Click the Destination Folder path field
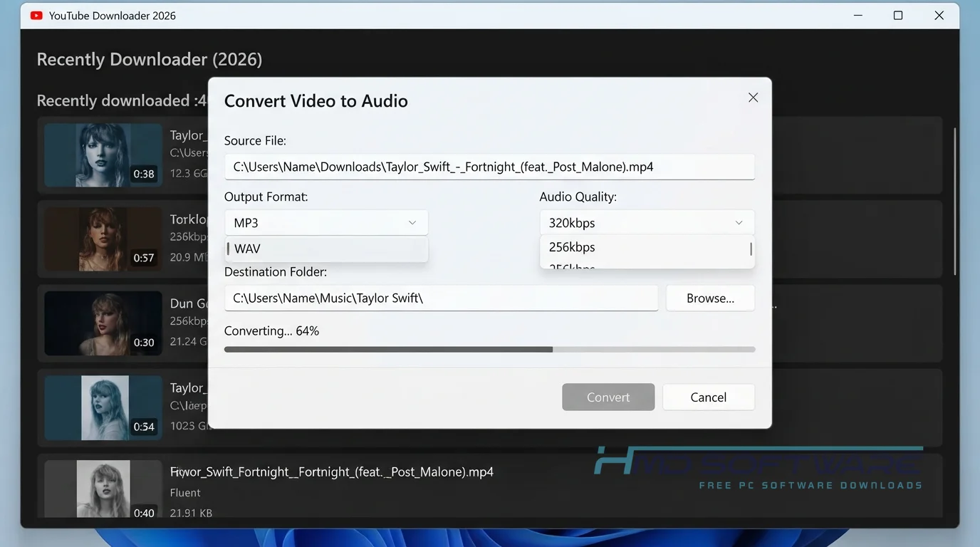Viewport: 980px width, 547px height. 442,298
